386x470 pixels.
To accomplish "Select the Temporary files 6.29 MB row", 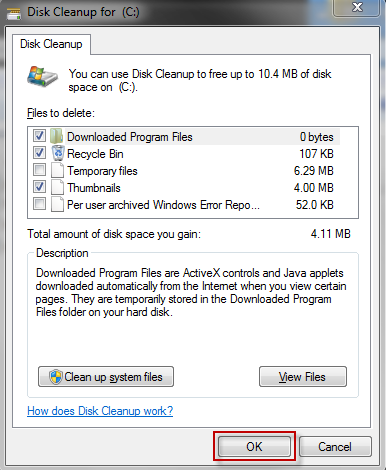I will point(193,171).
